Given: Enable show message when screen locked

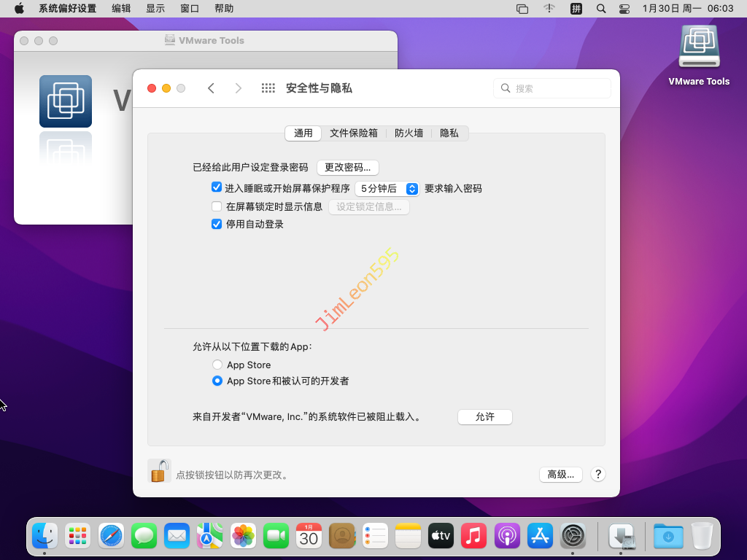Looking at the screenshot, I should [x=217, y=206].
